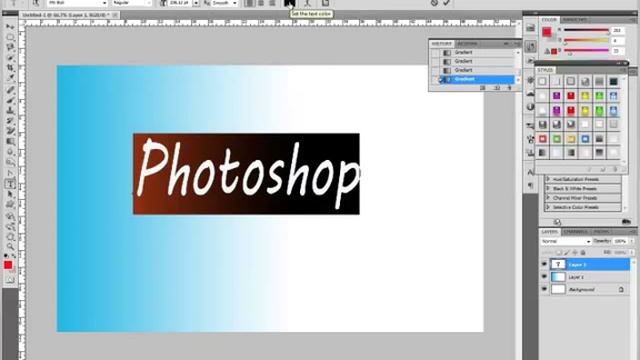Viewport: 640px width, 360px height.
Task: Expand Black & White Presets
Action: [548, 189]
